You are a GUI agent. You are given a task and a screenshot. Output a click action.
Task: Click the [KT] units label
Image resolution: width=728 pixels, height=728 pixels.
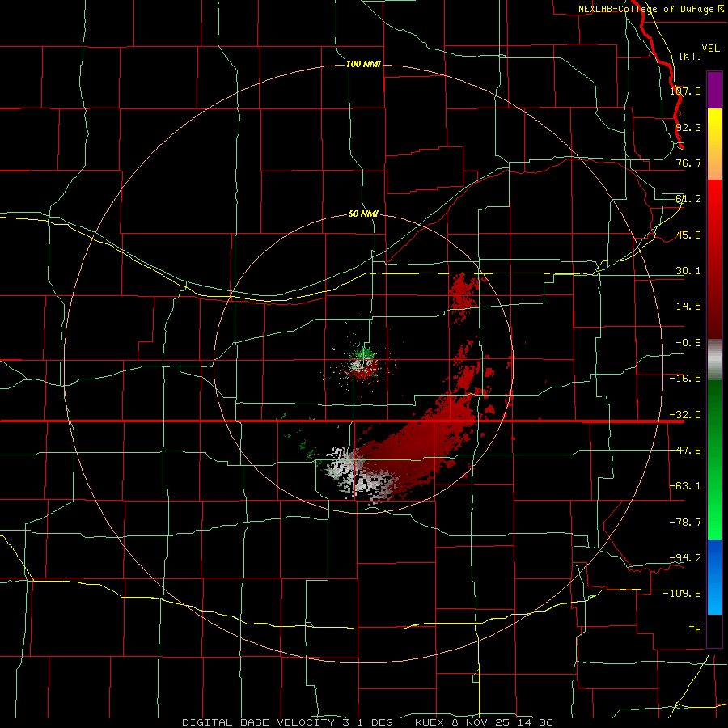point(691,56)
